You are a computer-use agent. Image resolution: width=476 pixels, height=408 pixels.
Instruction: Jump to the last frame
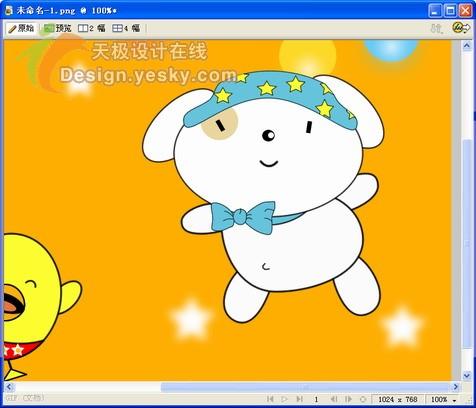point(300,399)
